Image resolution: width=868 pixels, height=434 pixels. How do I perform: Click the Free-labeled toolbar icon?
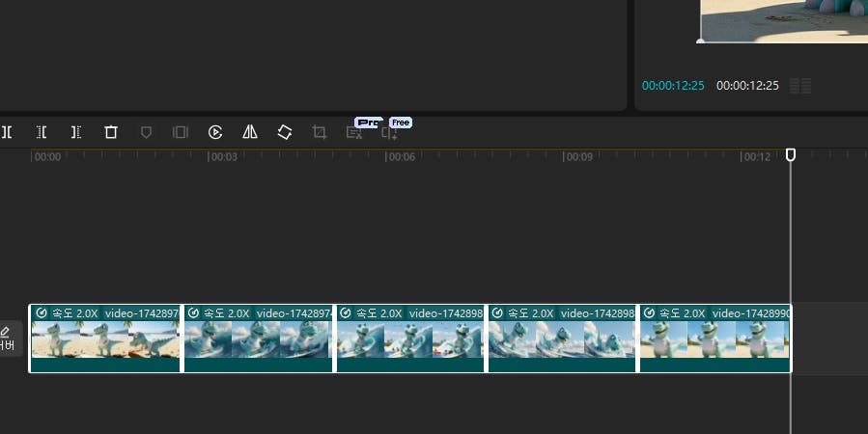[x=389, y=133]
